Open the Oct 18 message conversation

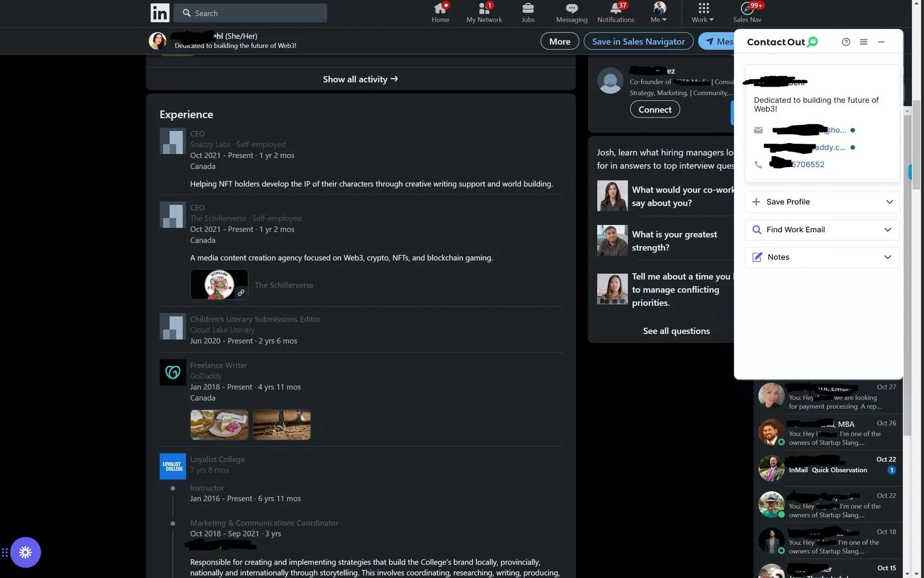828,541
